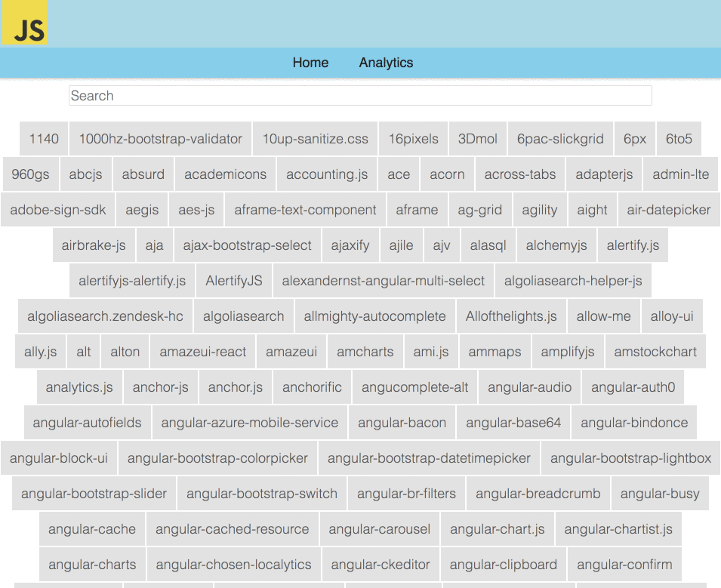Choose the allmighty-autocomplete library

(x=374, y=316)
